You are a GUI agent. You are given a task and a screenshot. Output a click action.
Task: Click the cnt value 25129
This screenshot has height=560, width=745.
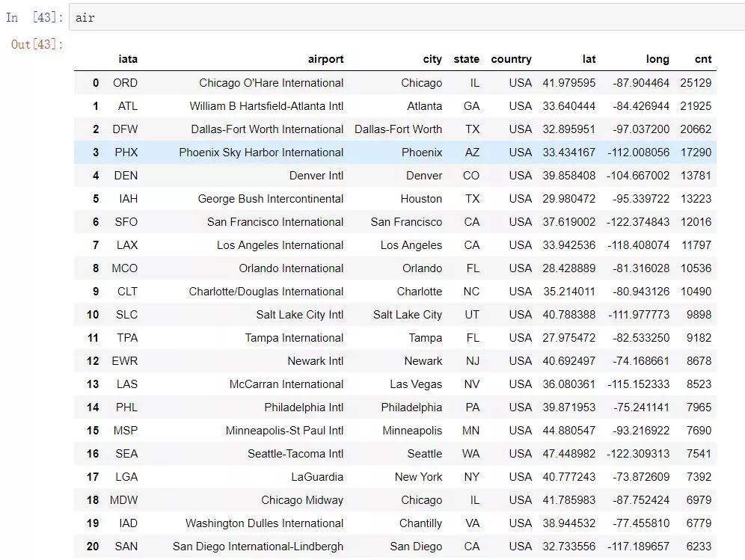696,83
